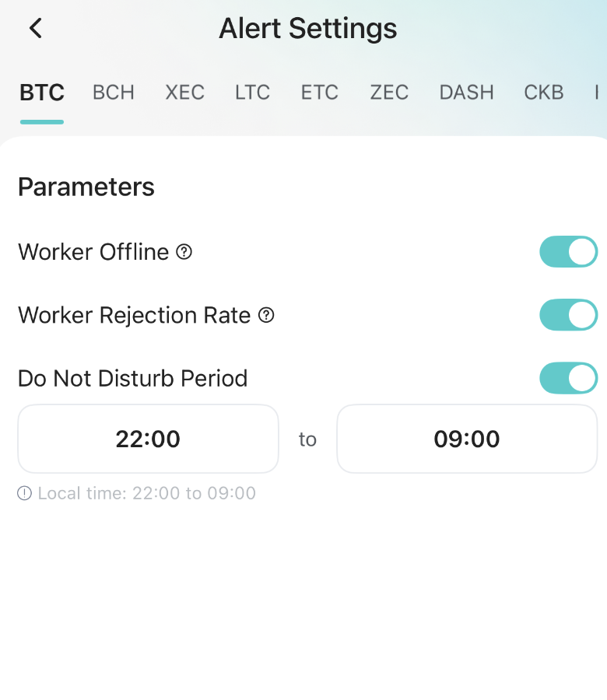607x700 pixels.
Task: Turn off Worker Rejection Rate alerts
Action: pos(568,315)
